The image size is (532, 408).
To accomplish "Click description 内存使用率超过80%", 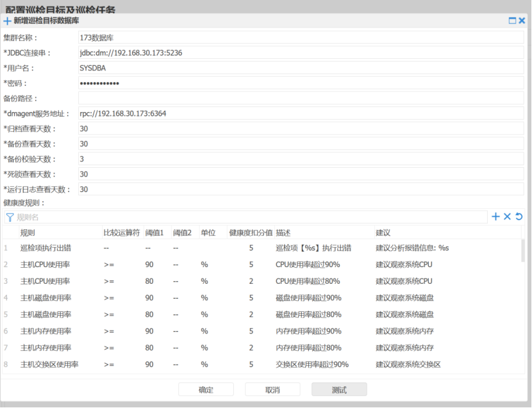I will tap(308, 348).
